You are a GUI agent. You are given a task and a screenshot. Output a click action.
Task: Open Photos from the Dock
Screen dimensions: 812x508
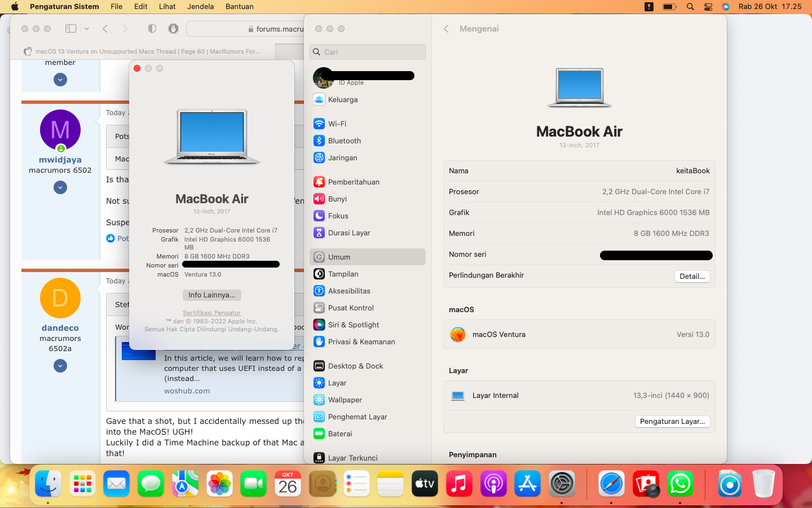pyautogui.click(x=219, y=484)
